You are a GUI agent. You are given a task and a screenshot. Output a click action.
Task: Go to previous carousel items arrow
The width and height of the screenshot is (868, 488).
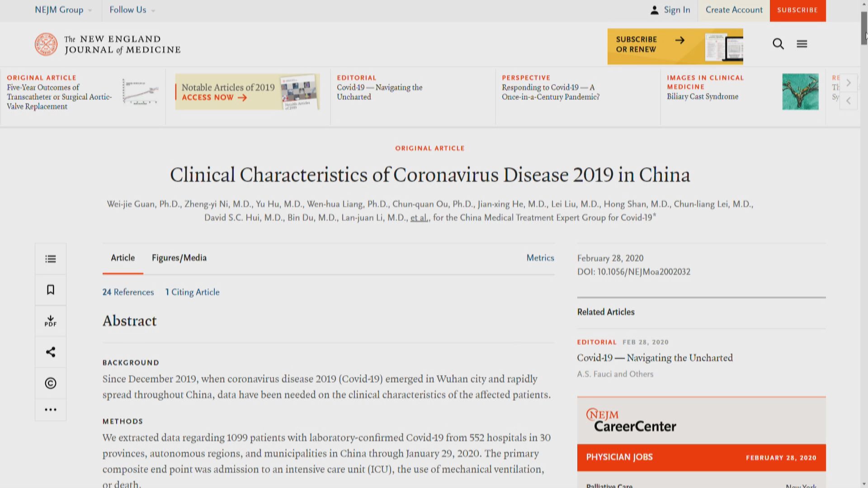point(849,101)
